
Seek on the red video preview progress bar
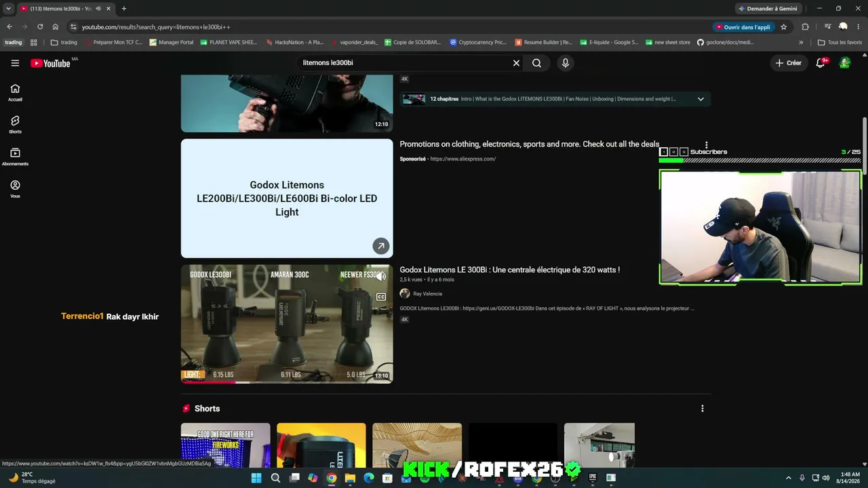[287, 382]
